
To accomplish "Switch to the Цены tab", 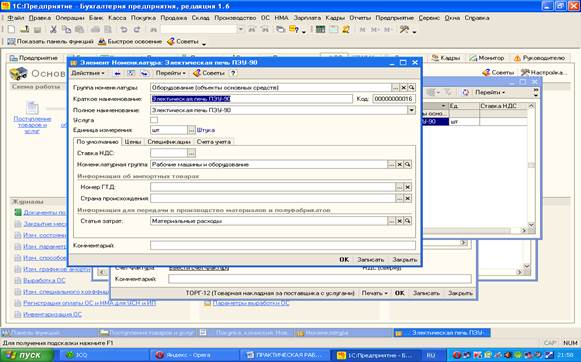I will point(133,142).
